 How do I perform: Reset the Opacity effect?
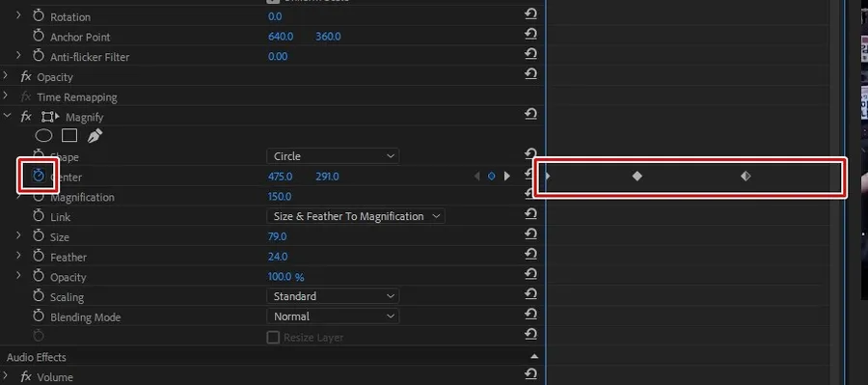530,73
